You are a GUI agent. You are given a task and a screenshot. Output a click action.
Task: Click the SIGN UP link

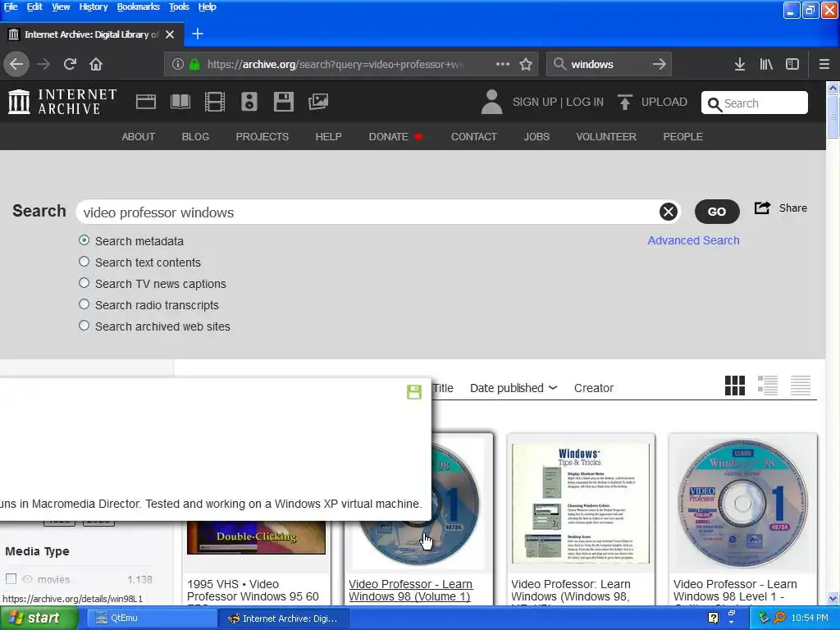(x=534, y=102)
